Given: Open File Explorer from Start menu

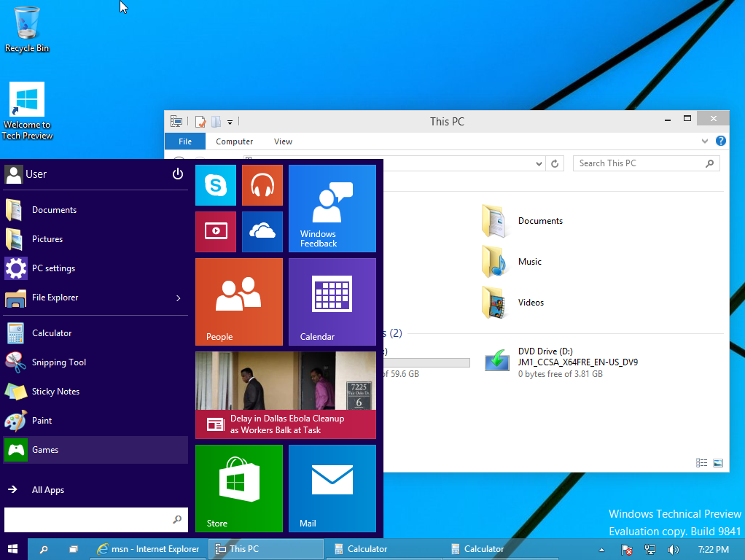Looking at the screenshot, I should point(95,297).
